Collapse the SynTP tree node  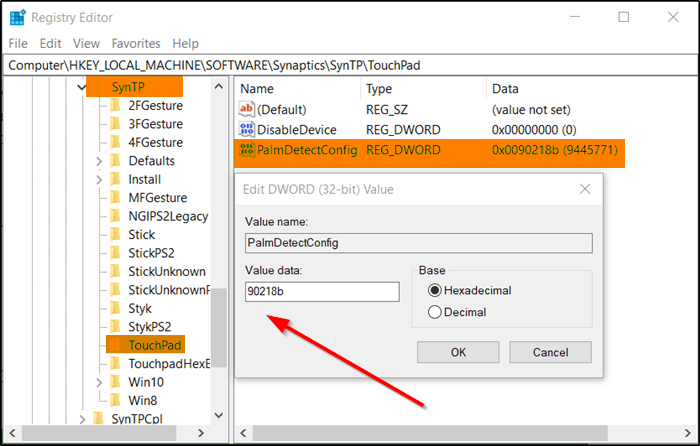81,87
